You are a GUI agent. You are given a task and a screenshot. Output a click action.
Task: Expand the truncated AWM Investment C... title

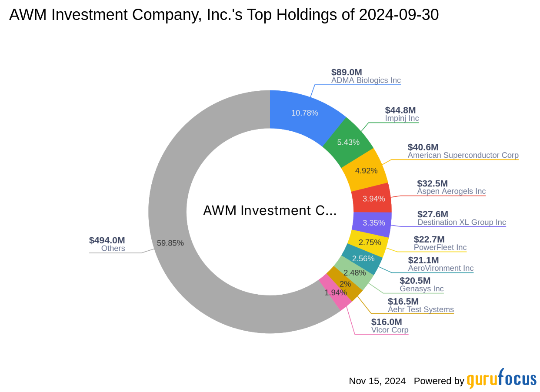(x=270, y=211)
